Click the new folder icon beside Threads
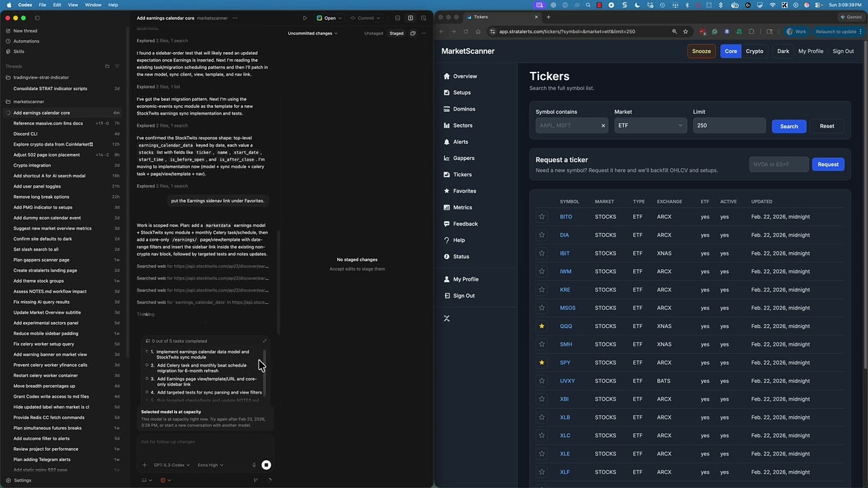868x488 pixels. coord(107,66)
